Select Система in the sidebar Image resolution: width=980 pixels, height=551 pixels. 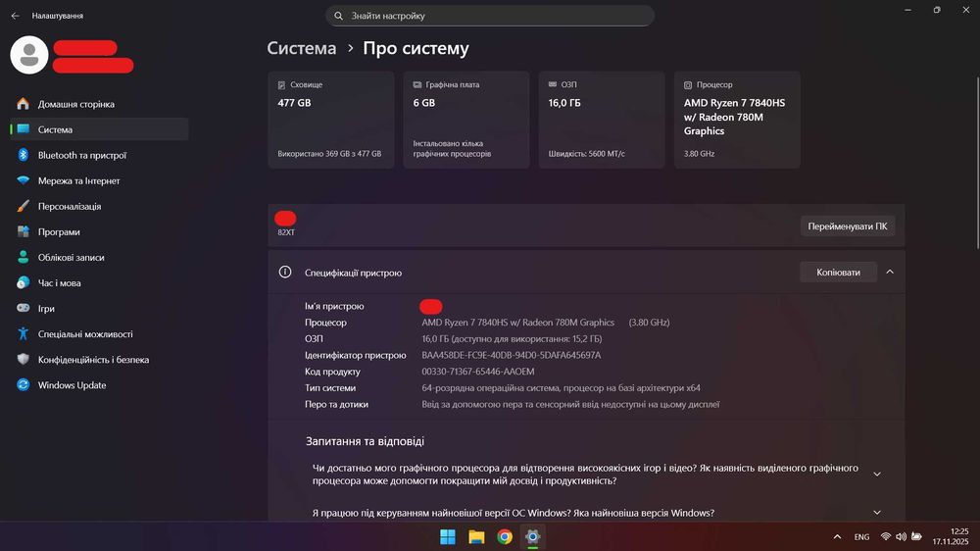99,129
